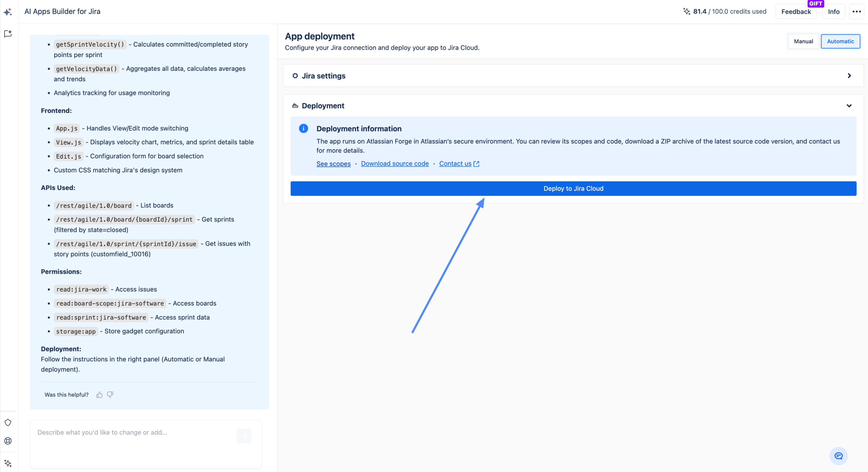Image resolution: width=868 pixels, height=472 pixels.
Task: Click Download source code link
Action: pyautogui.click(x=395, y=164)
